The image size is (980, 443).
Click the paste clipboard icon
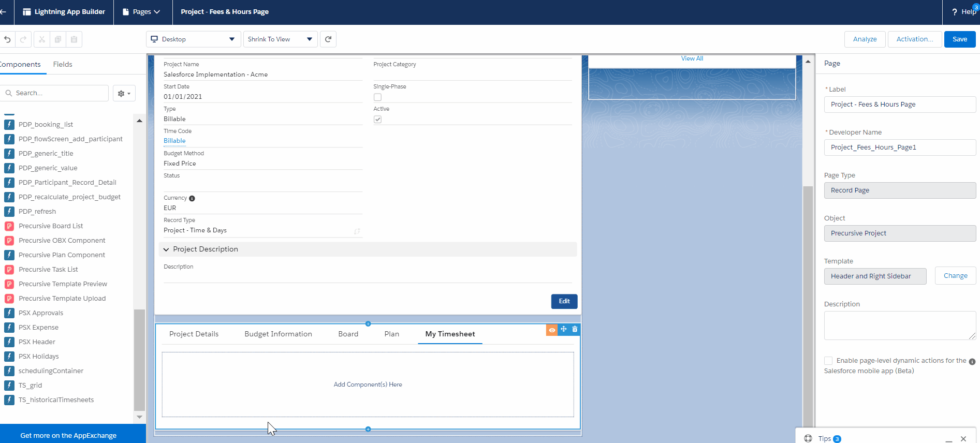coord(74,39)
